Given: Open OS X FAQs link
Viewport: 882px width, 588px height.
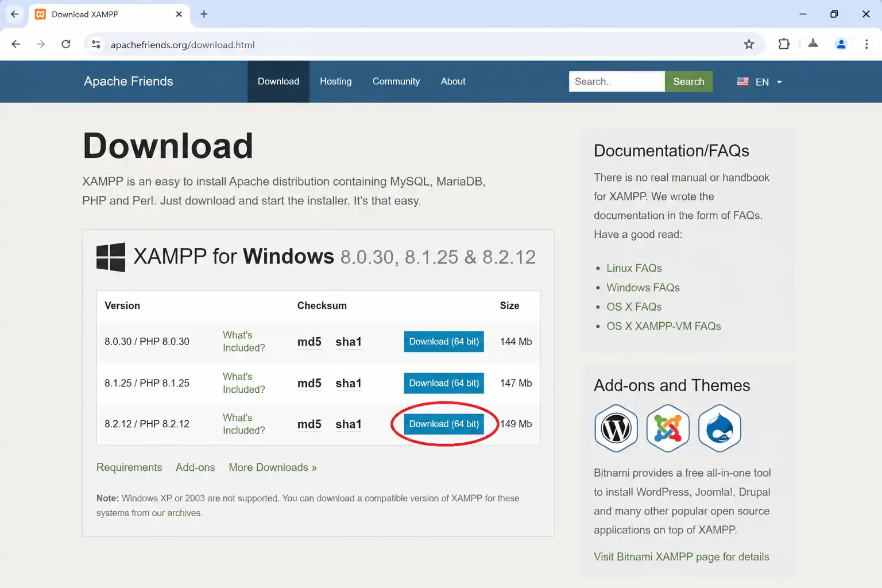Looking at the screenshot, I should click(x=634, y=307).
